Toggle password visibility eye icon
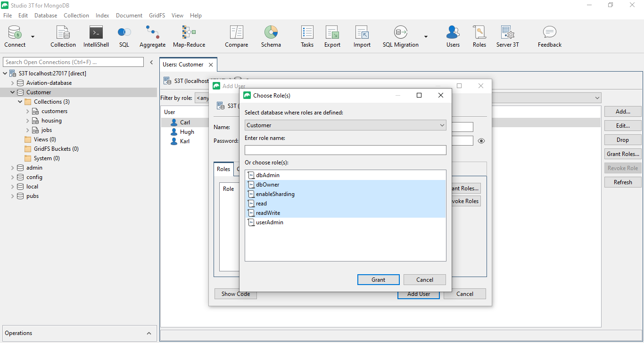This screenshot has width=644, height=343. point(481,141)
